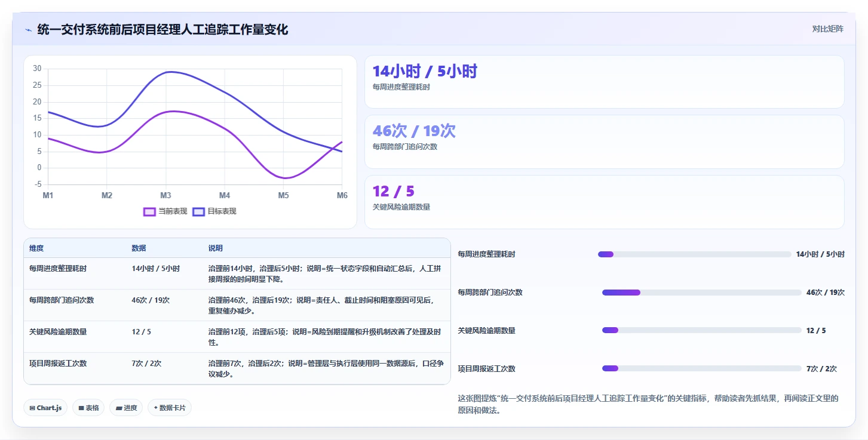Click the blue 目标表现 legend swatch
Screen dimensions: 868x440
pyautogui.click(x=198, y=211)
